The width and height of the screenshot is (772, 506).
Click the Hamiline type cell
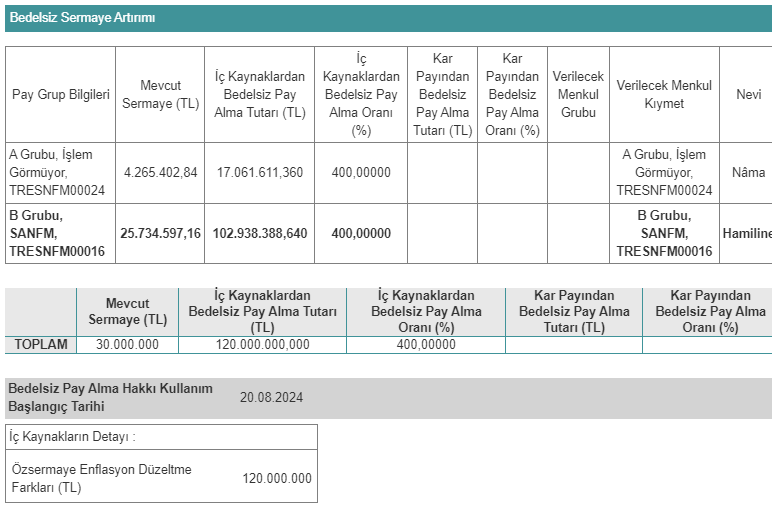click(x=747, y=233)
